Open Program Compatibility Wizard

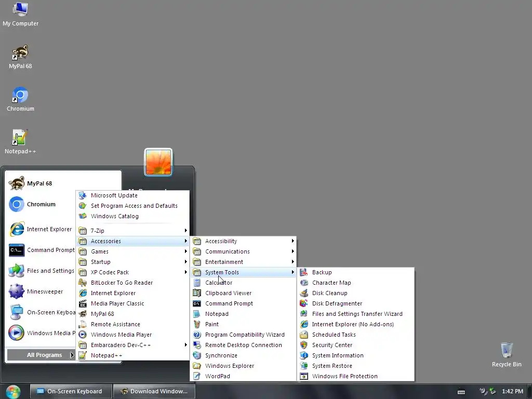[243, 335]
